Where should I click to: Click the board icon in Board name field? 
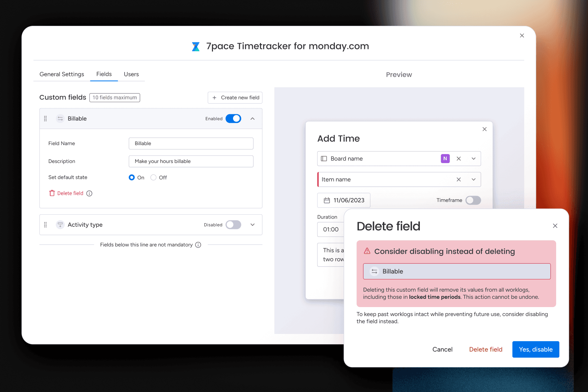click(x=324, y=159)
